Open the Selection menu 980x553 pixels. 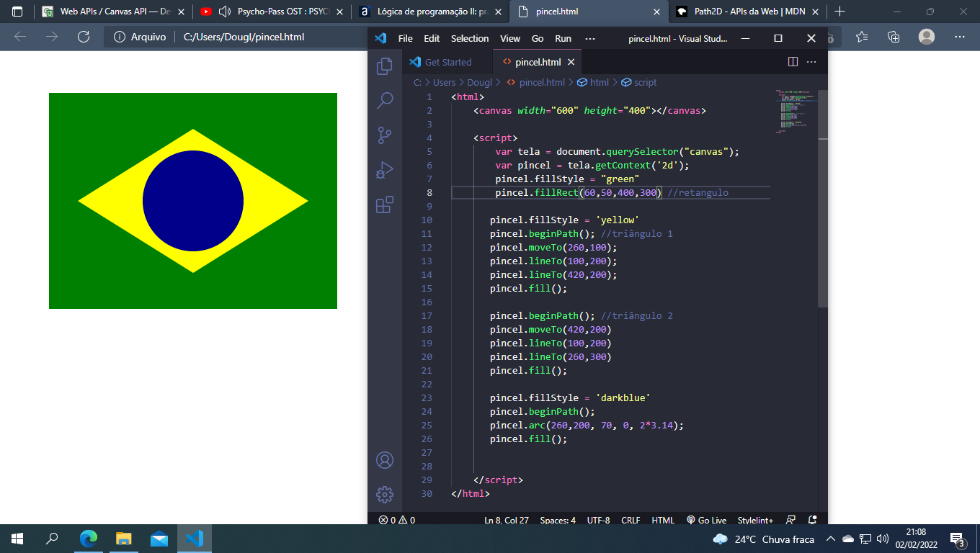point(470,38)
